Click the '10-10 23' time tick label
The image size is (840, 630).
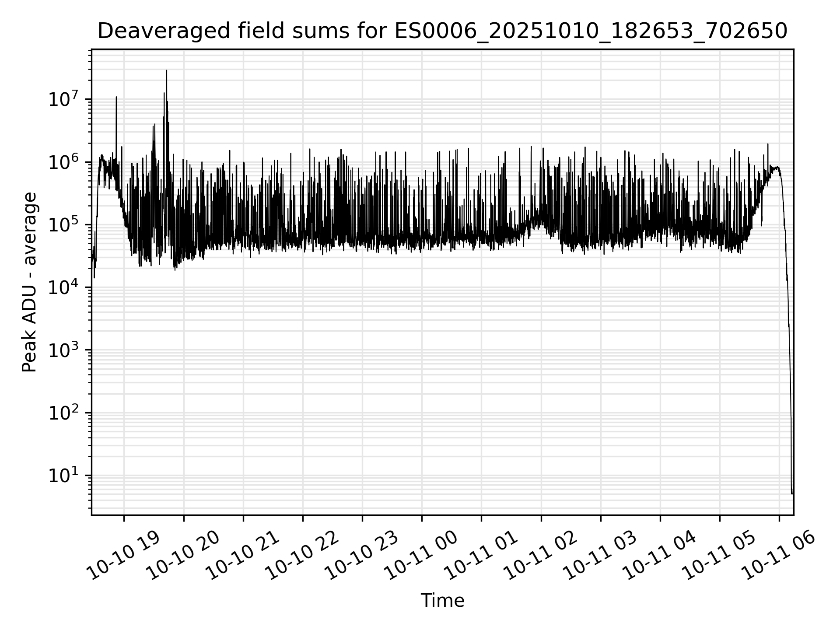coord(362,555)
